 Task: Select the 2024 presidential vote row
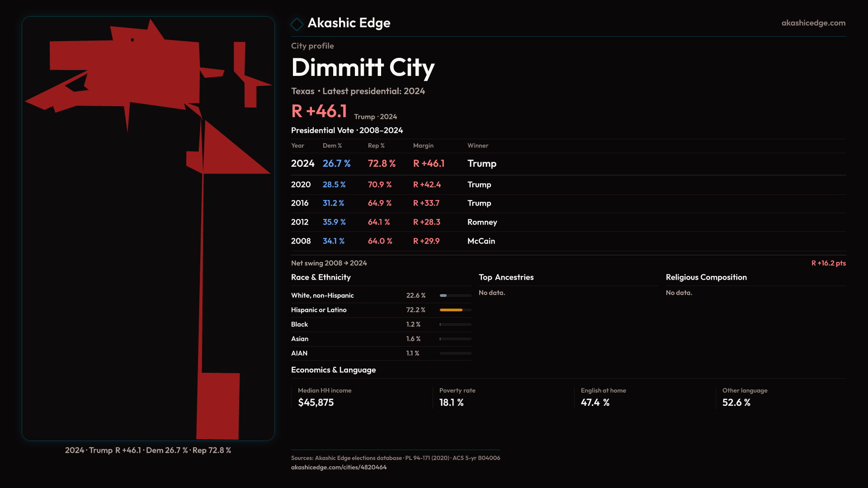[393, 164]
